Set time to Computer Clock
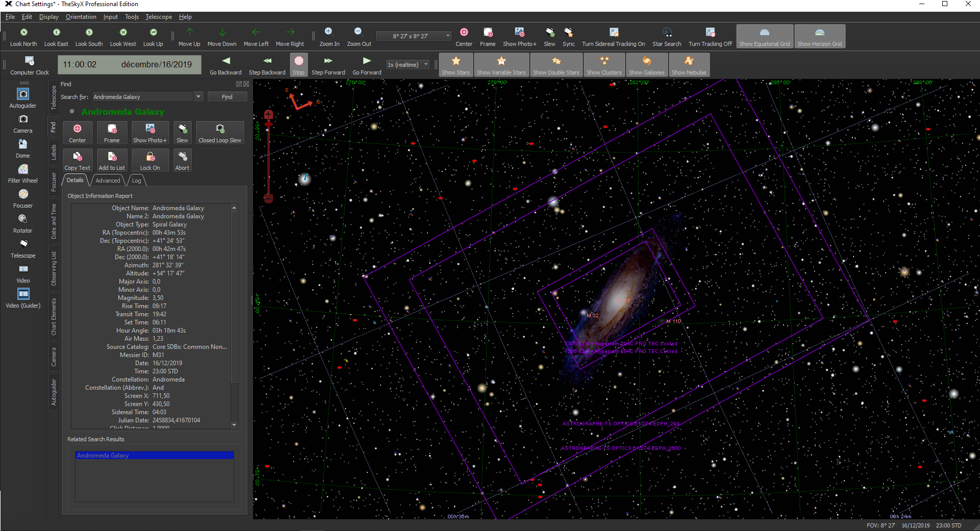980x531 pixels. (30, 65)
